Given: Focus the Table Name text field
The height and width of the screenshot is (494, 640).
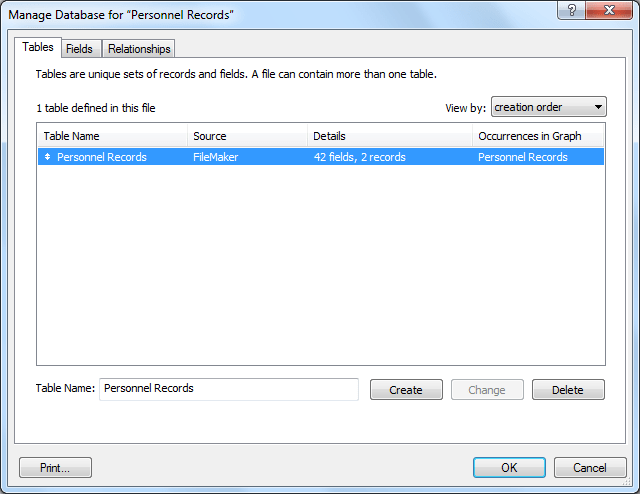Looking at the screenshot, I should (228, 389).
